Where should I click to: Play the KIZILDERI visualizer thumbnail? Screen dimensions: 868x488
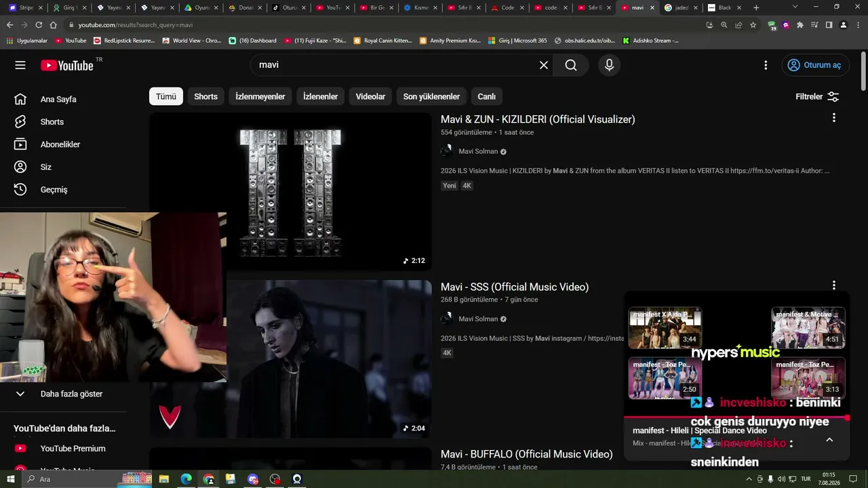pos(290,192)
